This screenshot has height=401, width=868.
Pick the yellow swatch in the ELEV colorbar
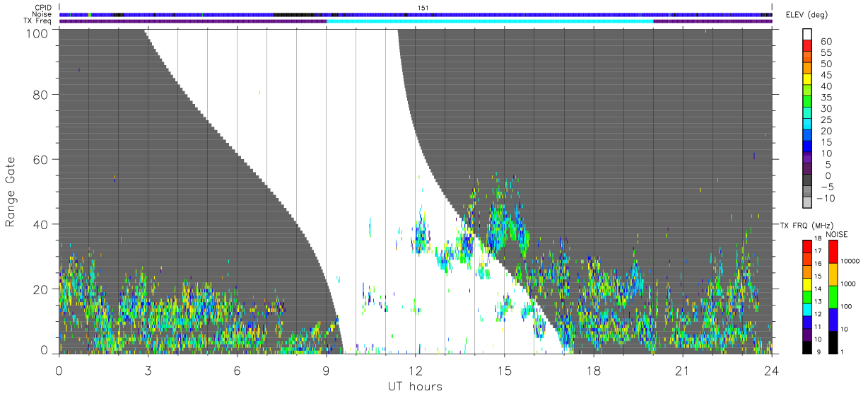point(807,81)
